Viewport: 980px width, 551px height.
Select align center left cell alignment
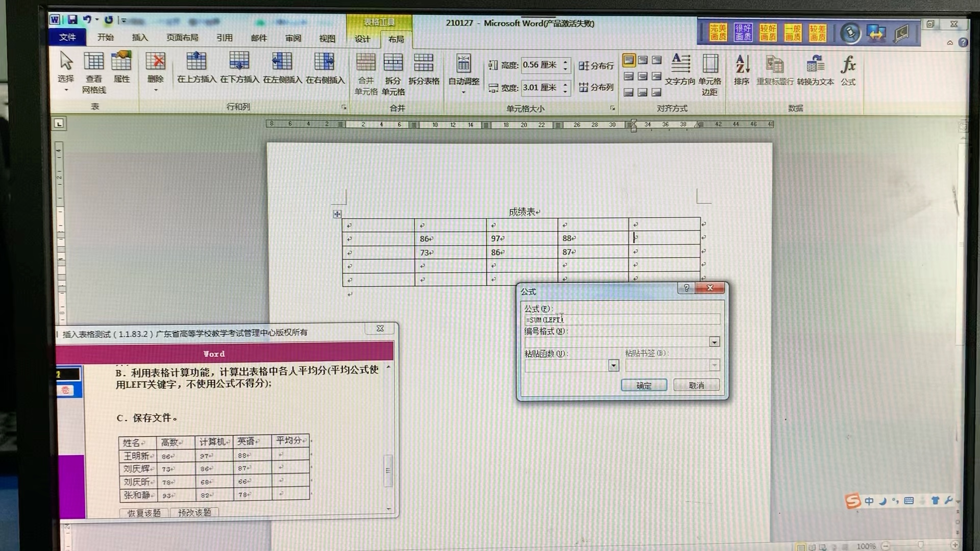click(629, 77)
